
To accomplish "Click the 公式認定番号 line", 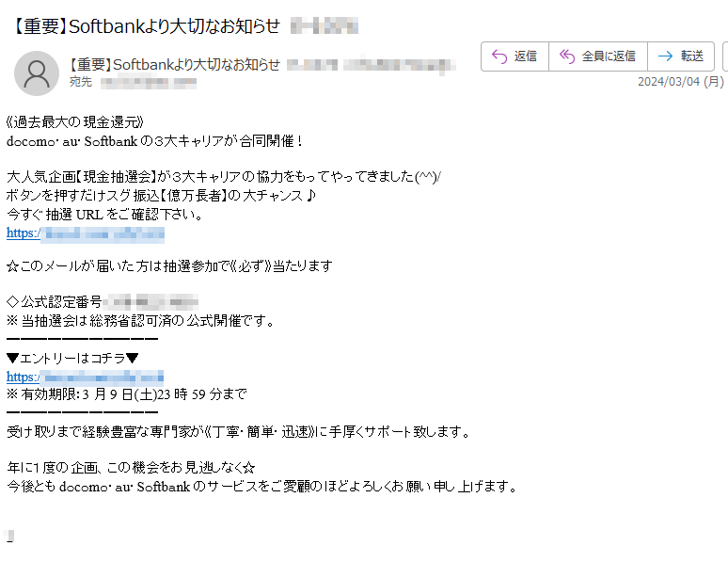I will (103, 302).
